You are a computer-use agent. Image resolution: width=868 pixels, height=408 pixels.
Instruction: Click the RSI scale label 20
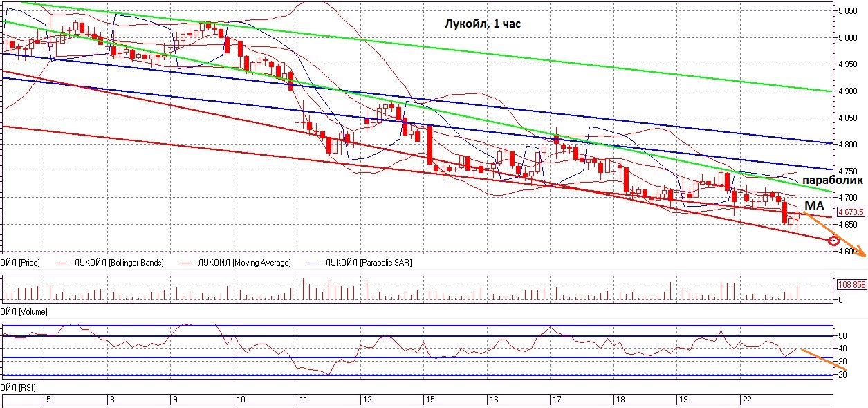[842, 375]
